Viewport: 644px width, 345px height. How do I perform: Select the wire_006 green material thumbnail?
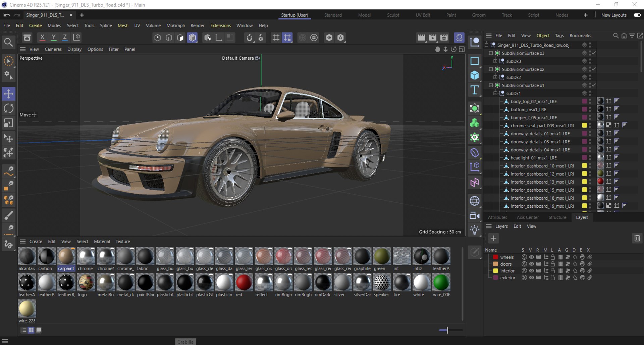coord(441,283)
